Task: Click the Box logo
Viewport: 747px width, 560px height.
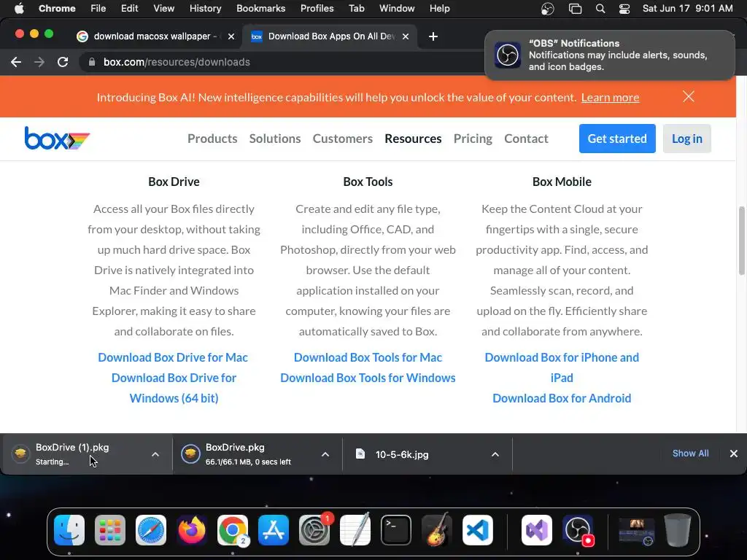Action: (x=57, y=138)
